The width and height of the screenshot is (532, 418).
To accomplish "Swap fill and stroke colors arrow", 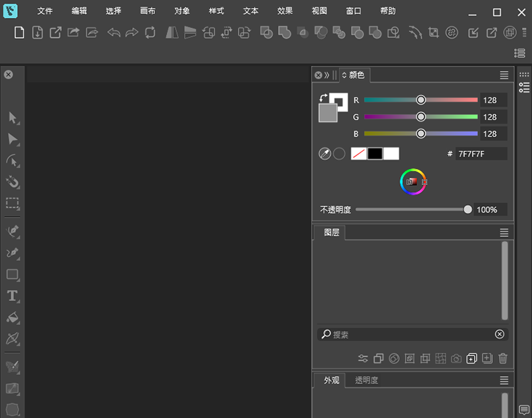I will (x=323, y=98).
